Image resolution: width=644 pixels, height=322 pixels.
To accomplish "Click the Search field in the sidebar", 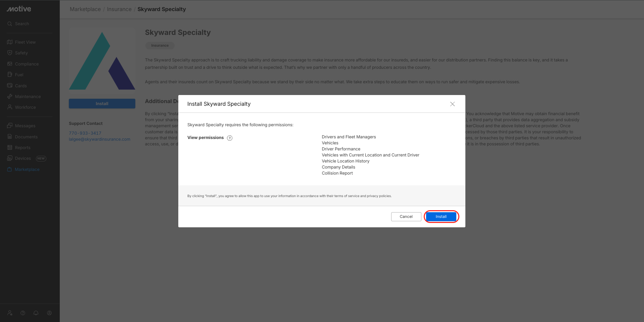I will click(22, 24).
